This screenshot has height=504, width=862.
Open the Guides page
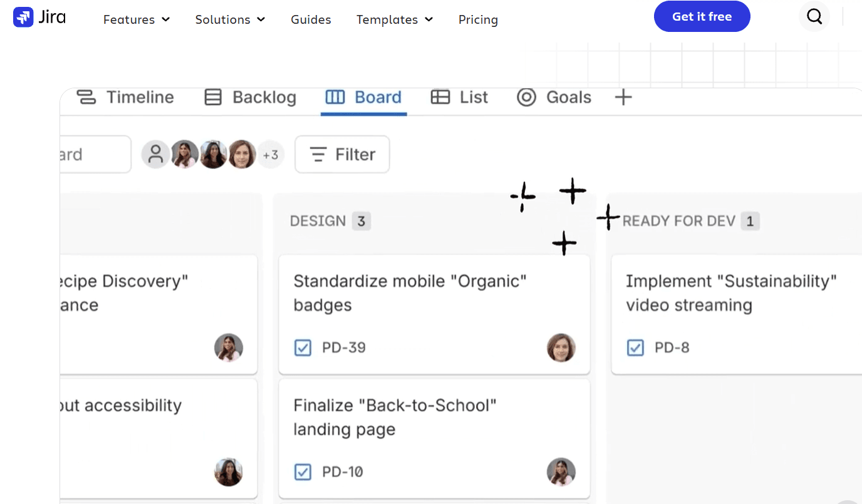pos(311,19)
